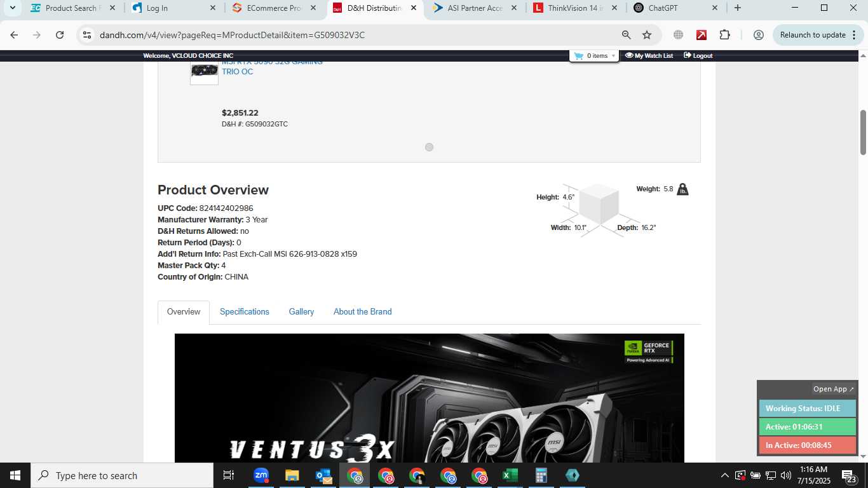Open the Chrome profile icon
This screenshot has width=868, height=488.
tap(758, 35)
